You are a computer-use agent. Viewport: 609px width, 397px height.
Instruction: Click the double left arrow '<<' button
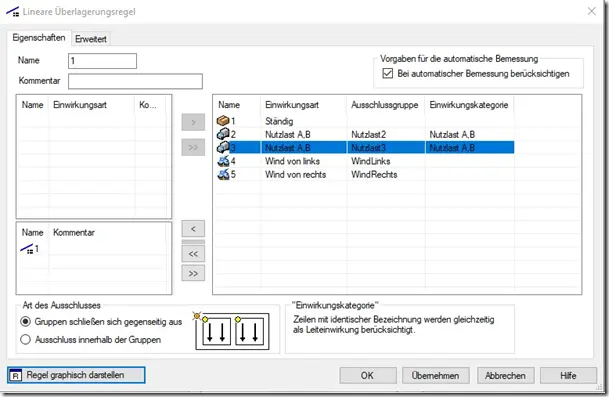click(193, 254)
